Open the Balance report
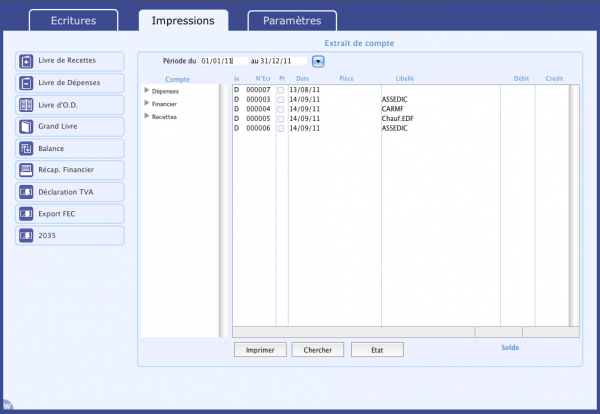Viewport: 600px width, 414px height. tap(70, 148)
